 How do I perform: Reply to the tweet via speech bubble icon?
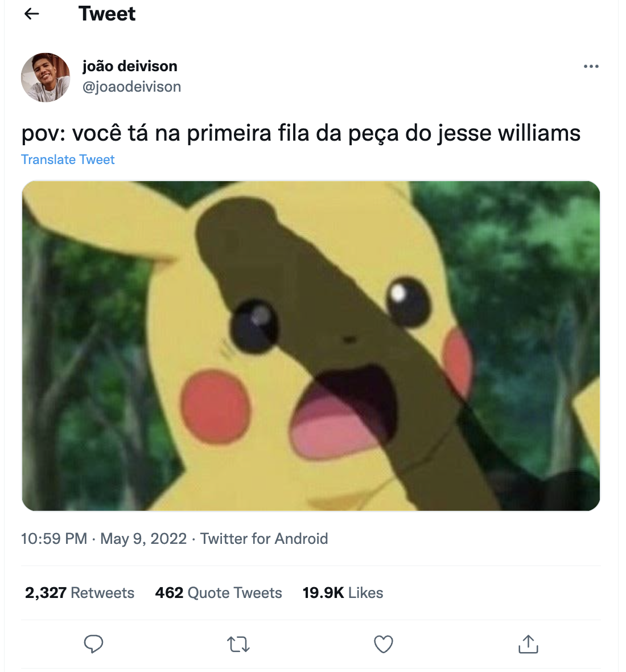[x=93, y=644]
